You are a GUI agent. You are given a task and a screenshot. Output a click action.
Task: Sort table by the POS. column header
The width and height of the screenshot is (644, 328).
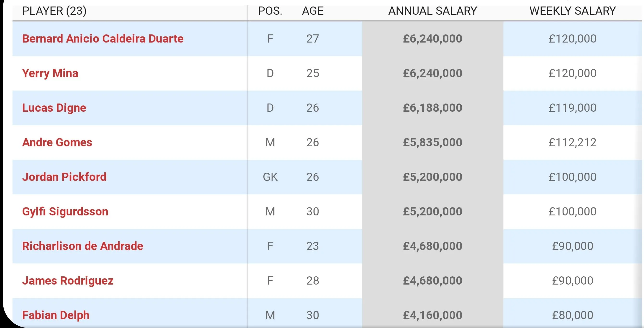pyautogui.click(x=270, y=11)
